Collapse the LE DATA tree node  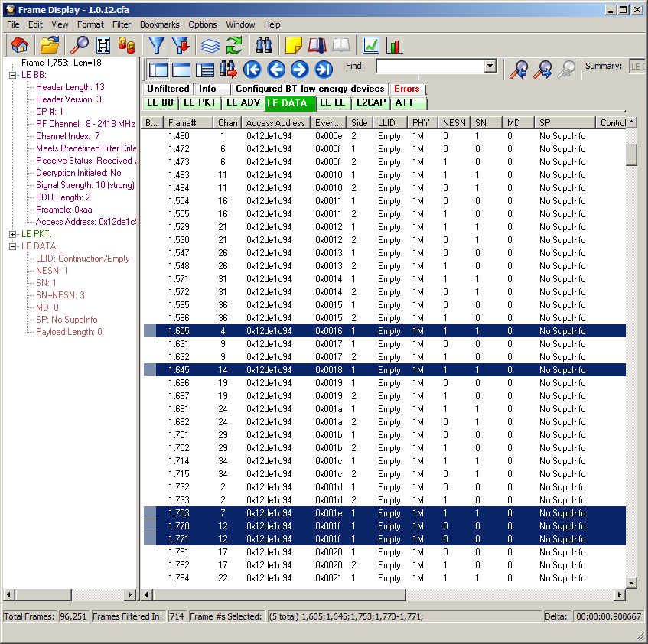click(13, 246)
